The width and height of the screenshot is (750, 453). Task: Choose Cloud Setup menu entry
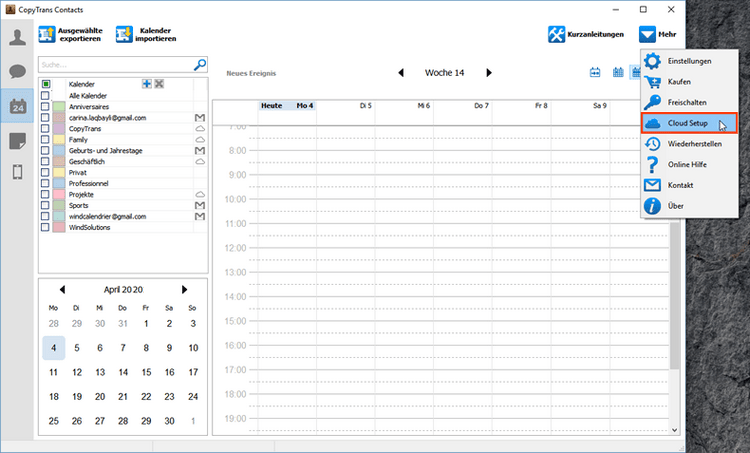pyautogui.click(x=689, y=123)
